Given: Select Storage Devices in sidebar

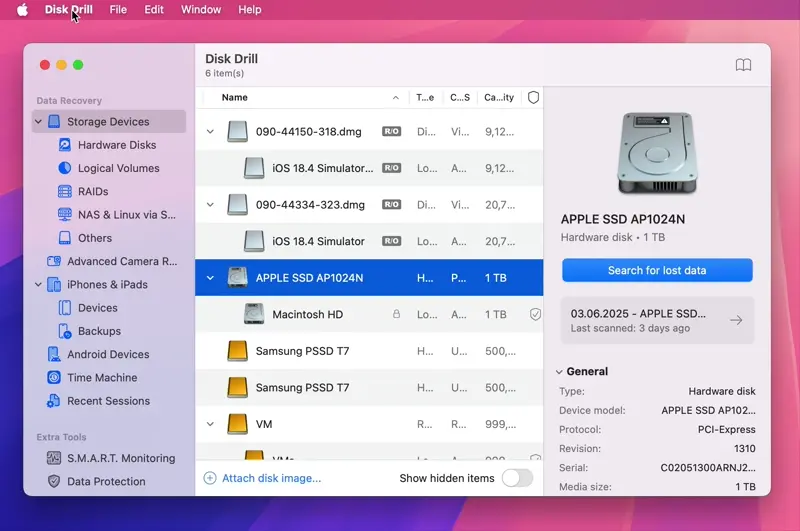Looking at the screenshot, I should click(109, 121).
